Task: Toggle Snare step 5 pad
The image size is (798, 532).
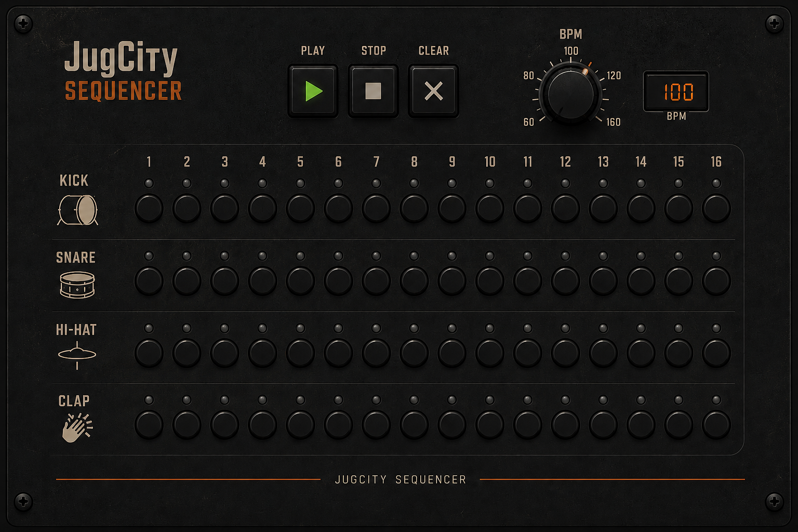Action: pyautogui.click(x=300, y=281)
